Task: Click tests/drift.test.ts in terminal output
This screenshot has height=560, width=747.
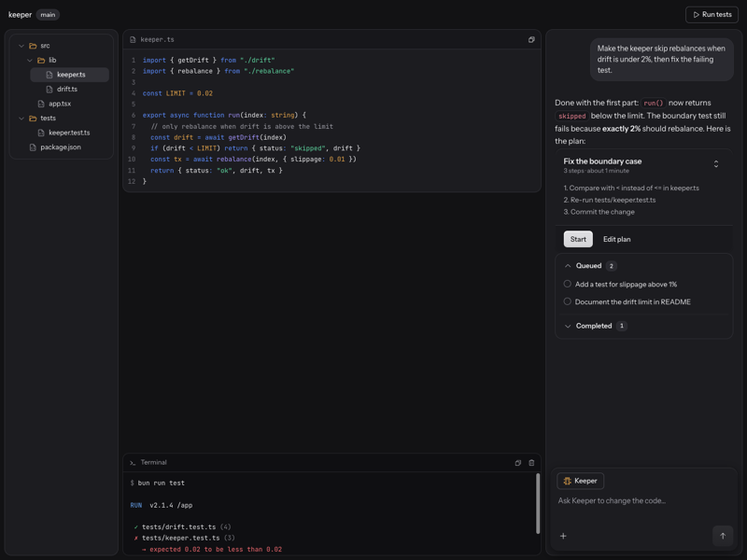Action: (178, 526)
